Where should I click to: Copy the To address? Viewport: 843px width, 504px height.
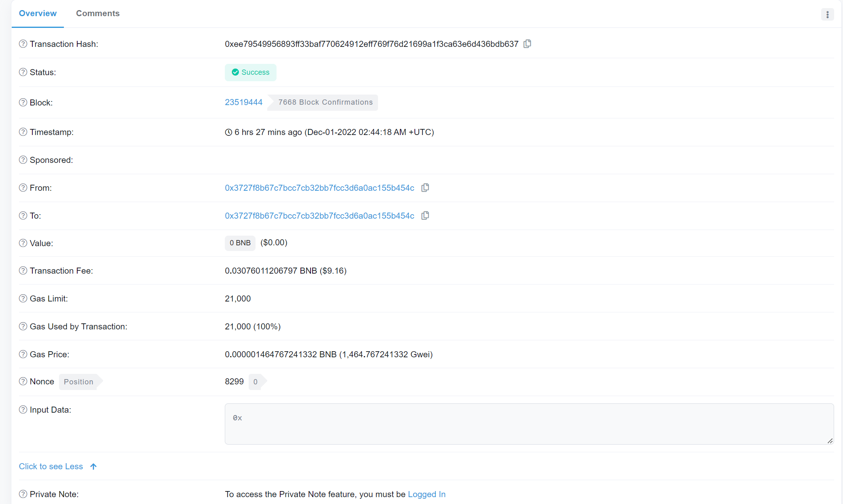click(x=425, y=215)
